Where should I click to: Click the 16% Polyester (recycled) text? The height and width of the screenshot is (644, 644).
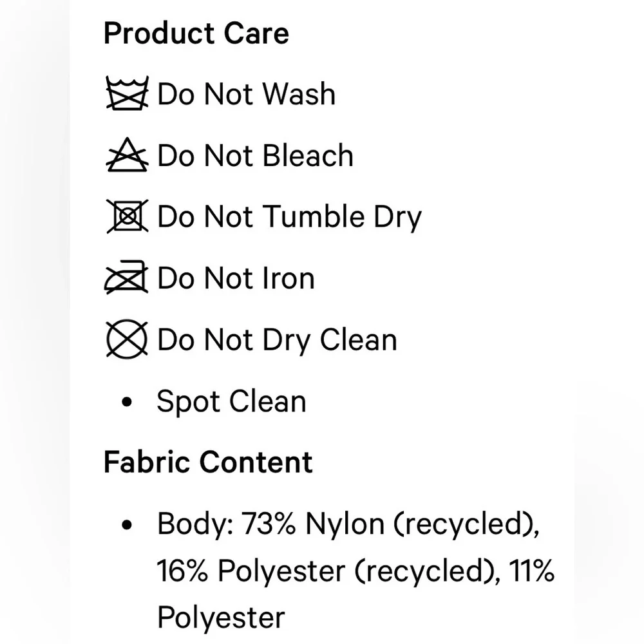tap(327, 571)
